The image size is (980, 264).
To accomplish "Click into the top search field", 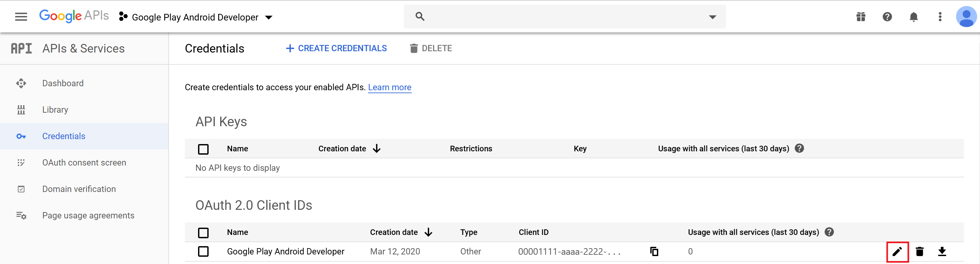I will 564,17.
